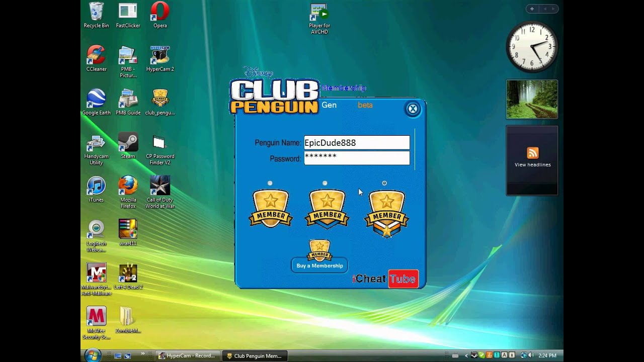
Task: Select the radio button above the right-hand member badge
Action: [x=384, y=183]
